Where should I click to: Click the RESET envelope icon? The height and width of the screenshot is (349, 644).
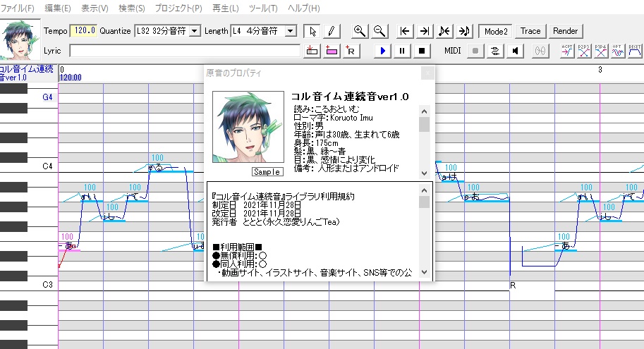pos(635,51)
